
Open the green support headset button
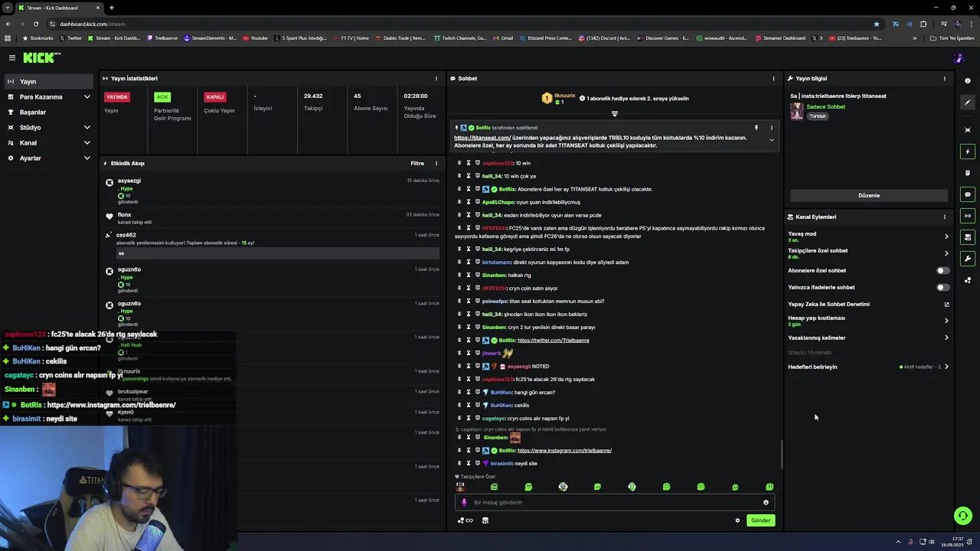click(x=963, y=516)
